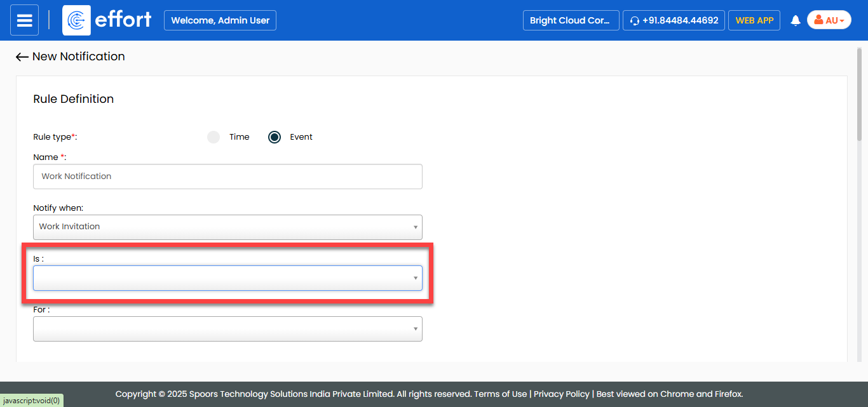This screenshot has width=868, height=407.
Task: Click the effort logo icon
Action: point(76,20)
